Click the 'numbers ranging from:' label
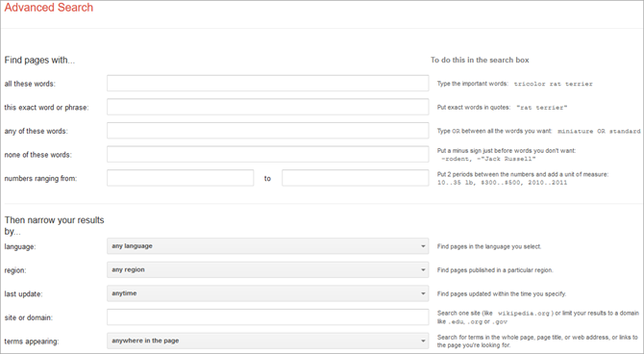 pos(40,178)
